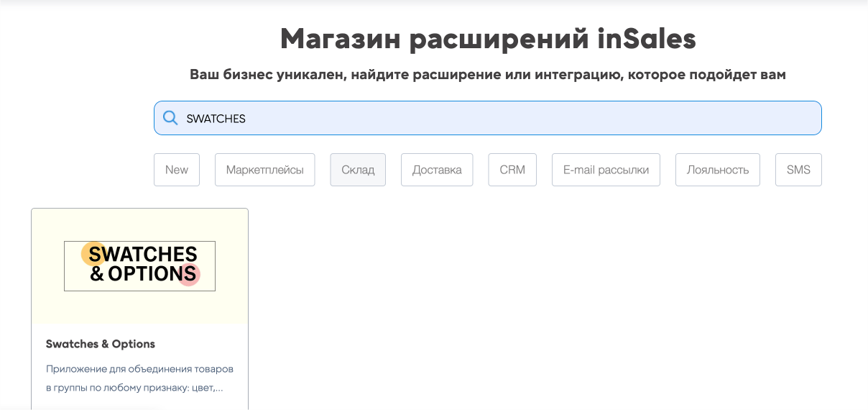
Task: Filter by Маркетплейсы category
Action: 265,170
